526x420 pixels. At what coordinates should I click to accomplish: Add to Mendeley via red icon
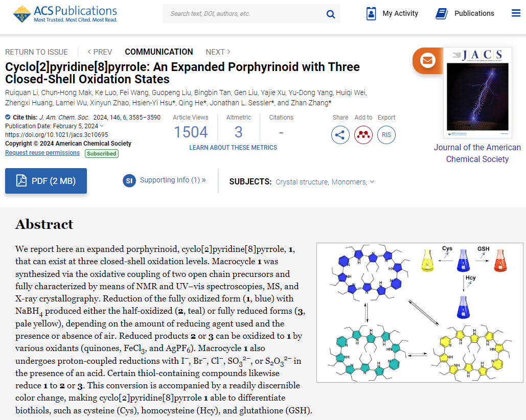tap(363, 135)
